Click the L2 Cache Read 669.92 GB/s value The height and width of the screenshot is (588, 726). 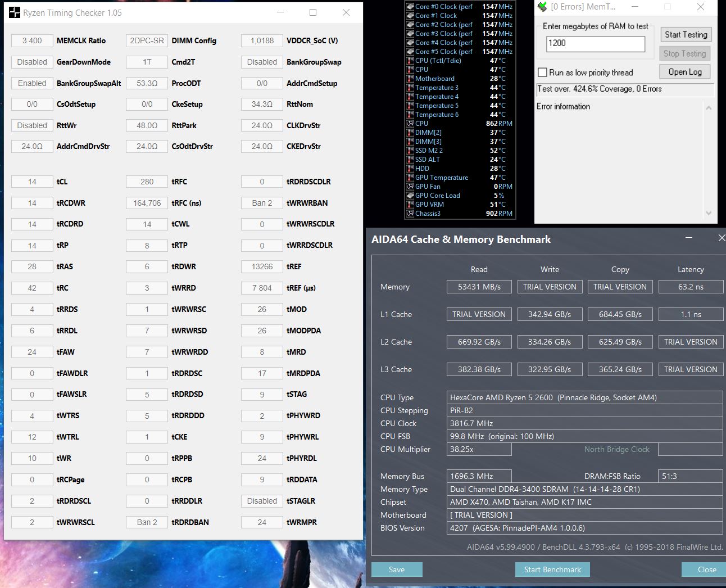[x=479, y=342]
